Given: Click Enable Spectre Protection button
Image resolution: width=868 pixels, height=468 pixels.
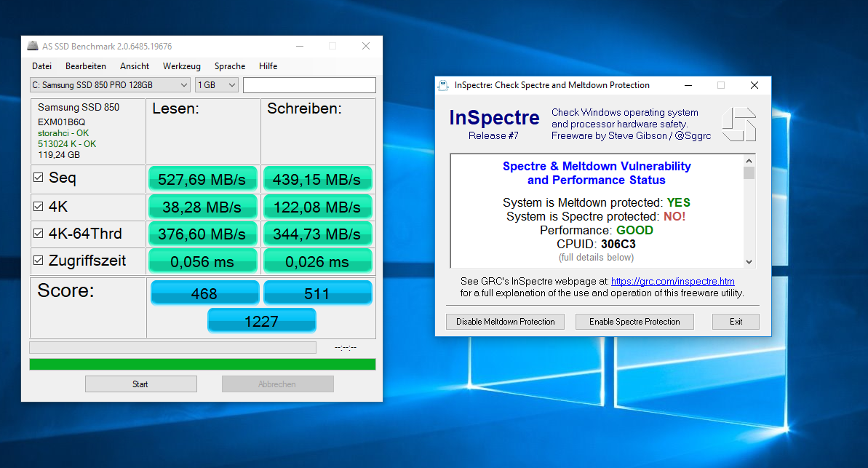Looking at the screenshot, I should point(634,322).
